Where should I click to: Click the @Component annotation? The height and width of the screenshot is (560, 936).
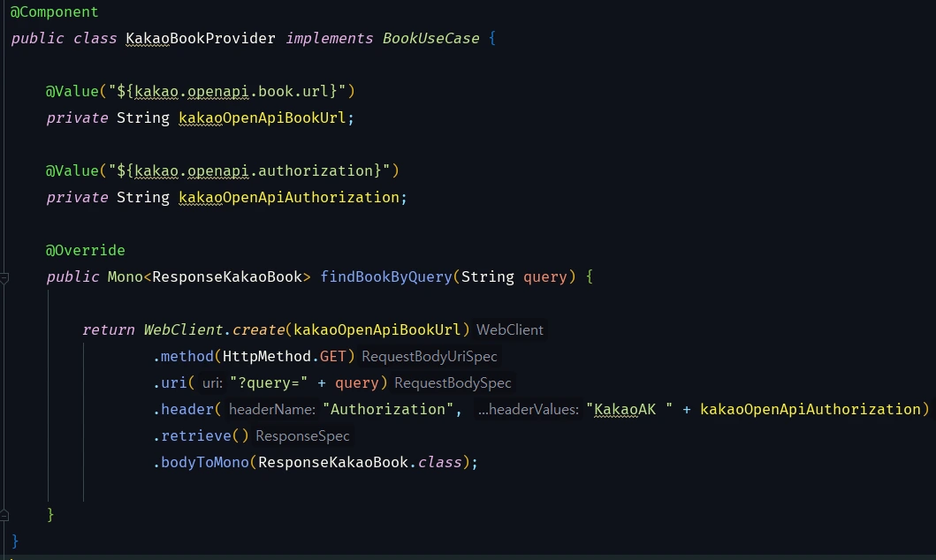pyautogui.click(x=54, y=12)
